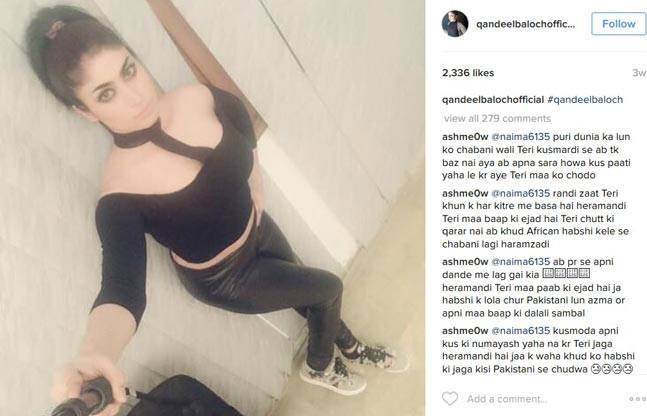Screen dimensions: 647x416
Task: Open @naima6135 mention in the third comment
Action: [x=521, y=262]
